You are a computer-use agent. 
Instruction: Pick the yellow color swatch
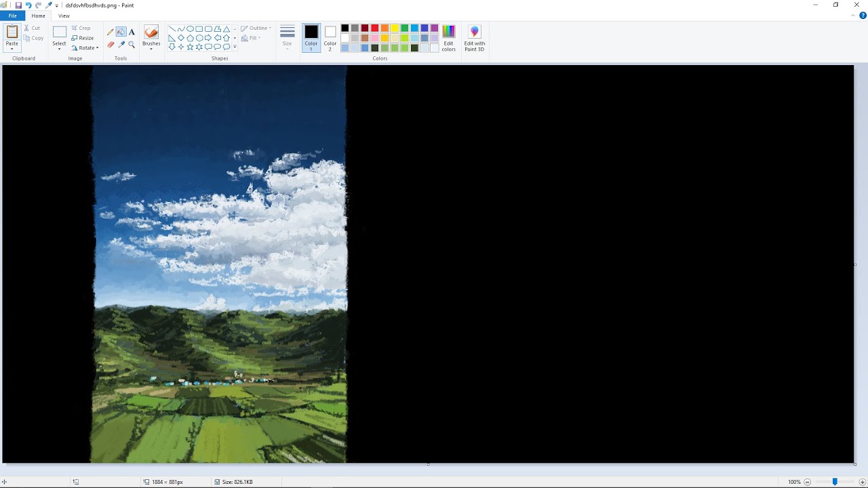pyautogui.click(x=395, y=28)
